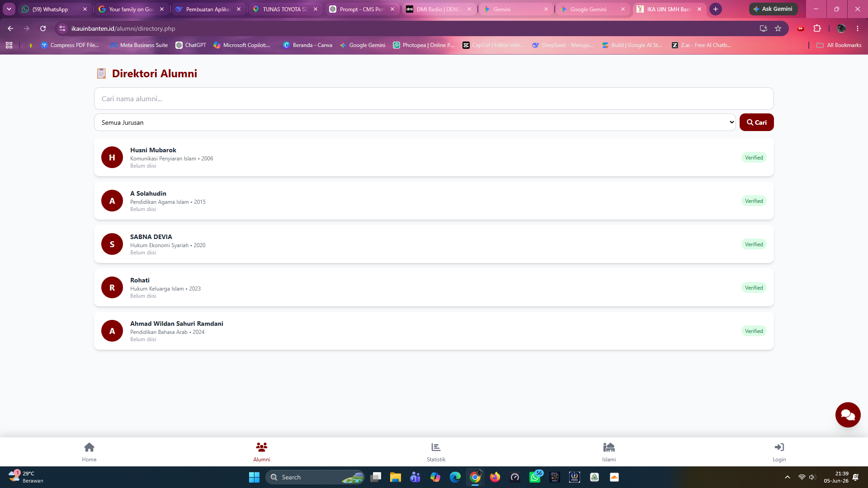Click SABNA DEVIA's S avatar
The height and width of the screenshot is (488, 868).
click(x=112, y=244)
